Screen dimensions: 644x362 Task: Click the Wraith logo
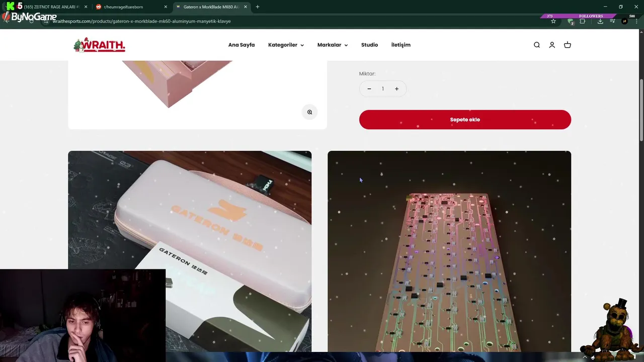[99, 45]
